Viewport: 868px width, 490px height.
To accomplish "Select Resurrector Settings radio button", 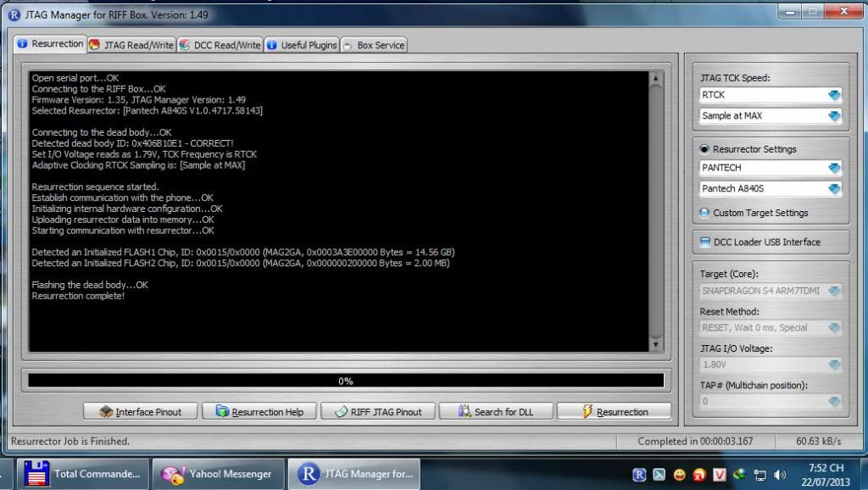I will pos(704,149).
